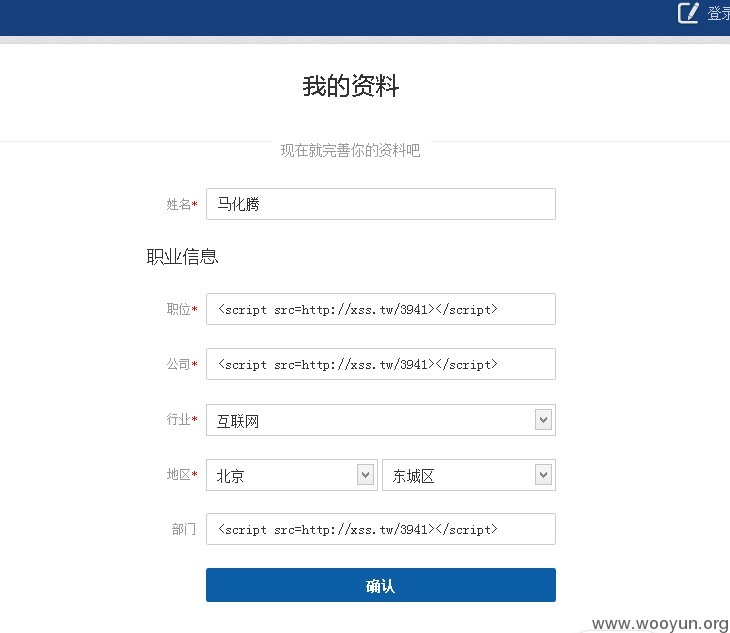Click the 职位 field label
Viewport: 730px width, 633px height.
point(182,309)
